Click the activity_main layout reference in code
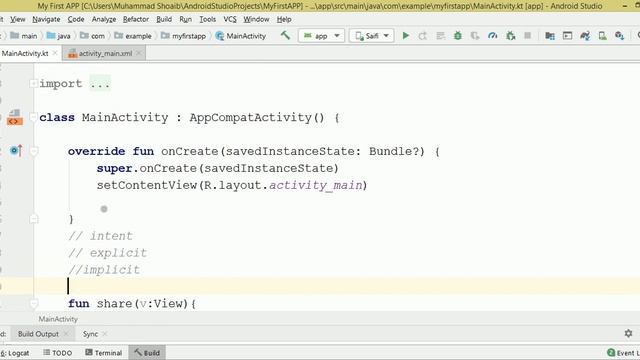The height and width of the screenshot is (360, 640). tap(316, 185)
